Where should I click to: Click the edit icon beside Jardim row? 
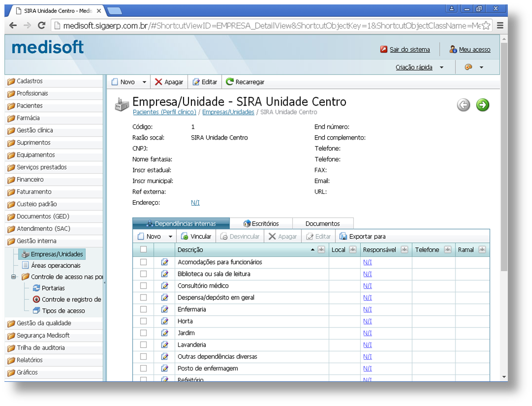(165, 333)
